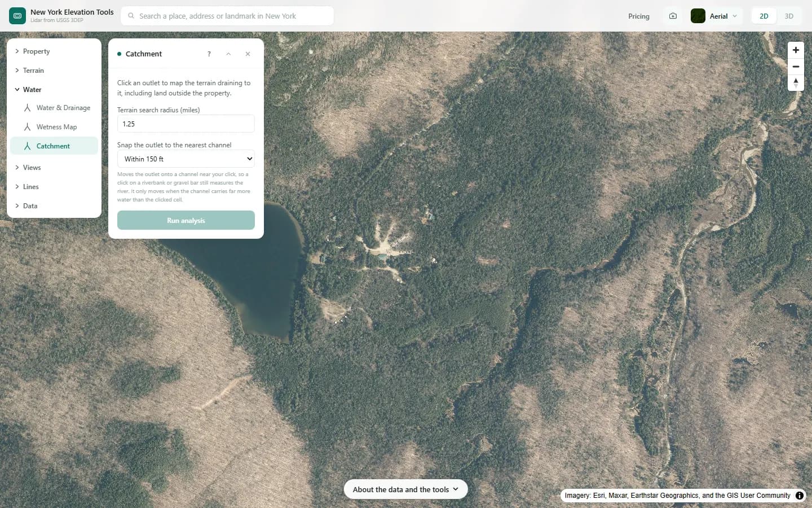Click the "Snap the outlet to the nearest channel" label
Image resolution: width=812 pixels, height=508 pixels.
click(x=174, y=145)
